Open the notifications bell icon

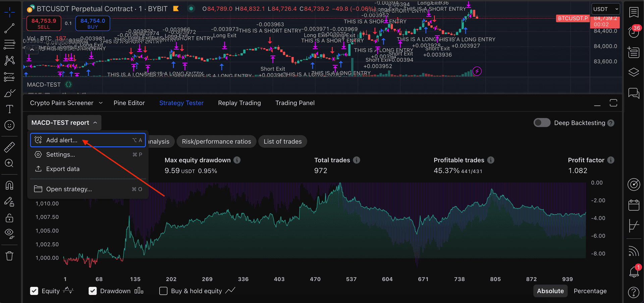coord(634,271)
